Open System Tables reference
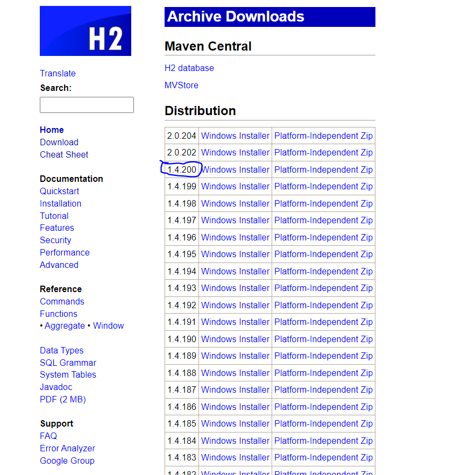The width and height of the screenshot is (476, 475). pyautogui.click(x=68, y=375)
